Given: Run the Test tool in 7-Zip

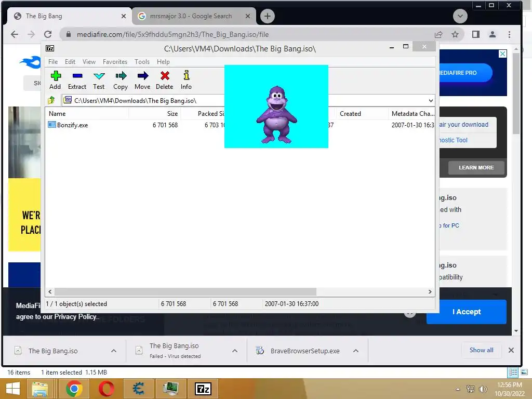Looking at the screenshot, I should pos(99,80).
